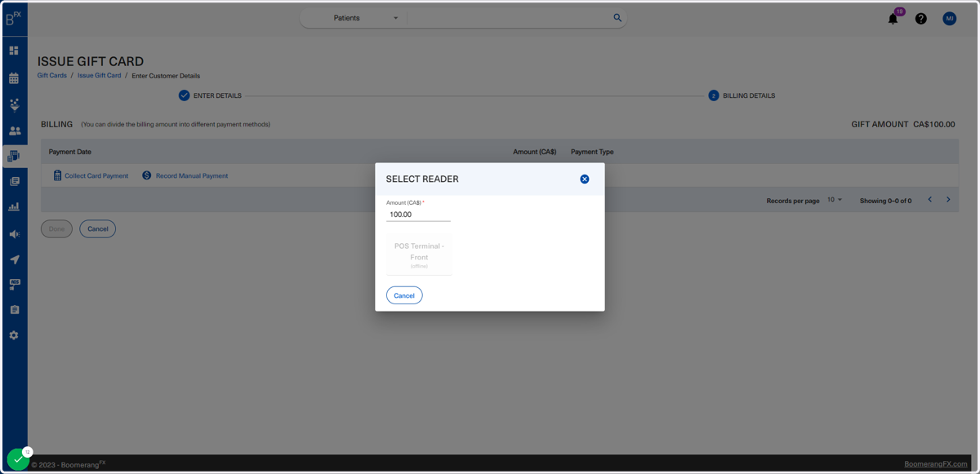980x474 pixels.
Task: Click the Collect Card Payment link
Action: (x=96, y=176)
